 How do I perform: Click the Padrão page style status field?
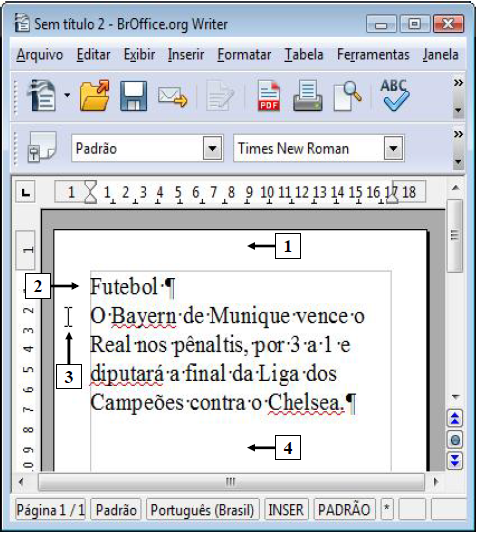point(116,510)
